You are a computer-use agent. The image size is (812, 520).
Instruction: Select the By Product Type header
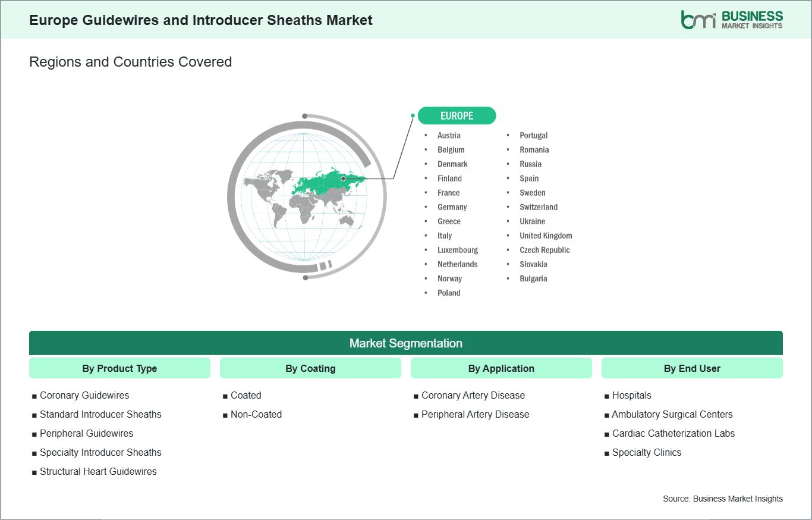(119, 368)
